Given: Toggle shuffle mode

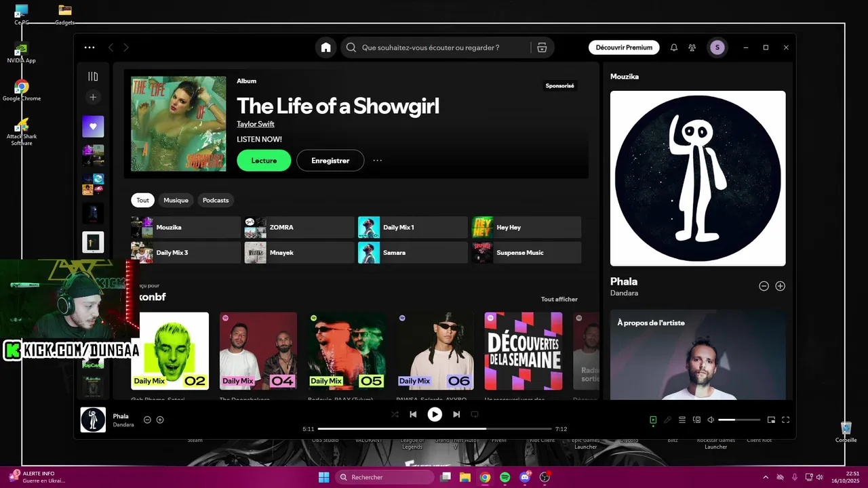Looking at the screenshot, I should coord(395,414).
